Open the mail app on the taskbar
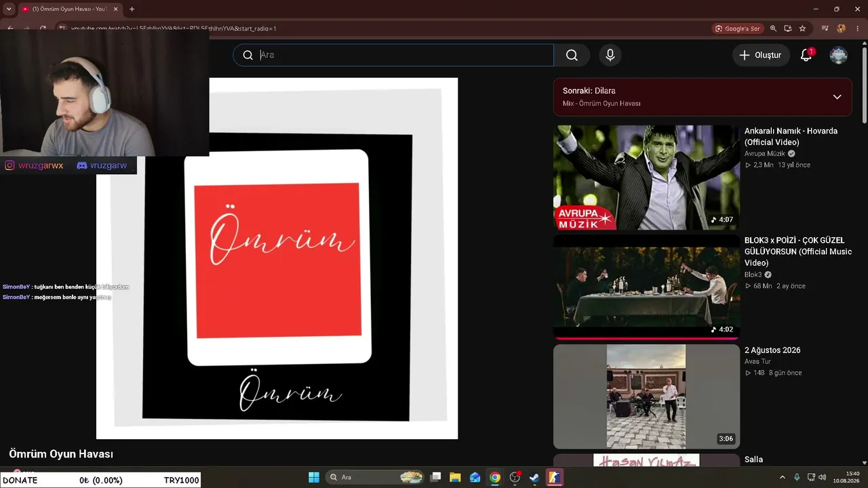This screenshot has width=868, height=488. pos(475,477)
